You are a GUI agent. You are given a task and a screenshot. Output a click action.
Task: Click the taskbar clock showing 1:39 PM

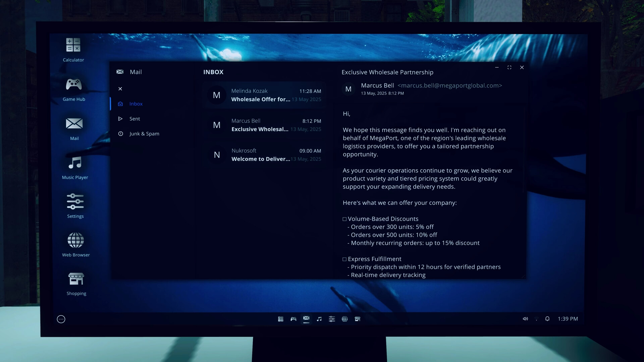coord(568,319)
